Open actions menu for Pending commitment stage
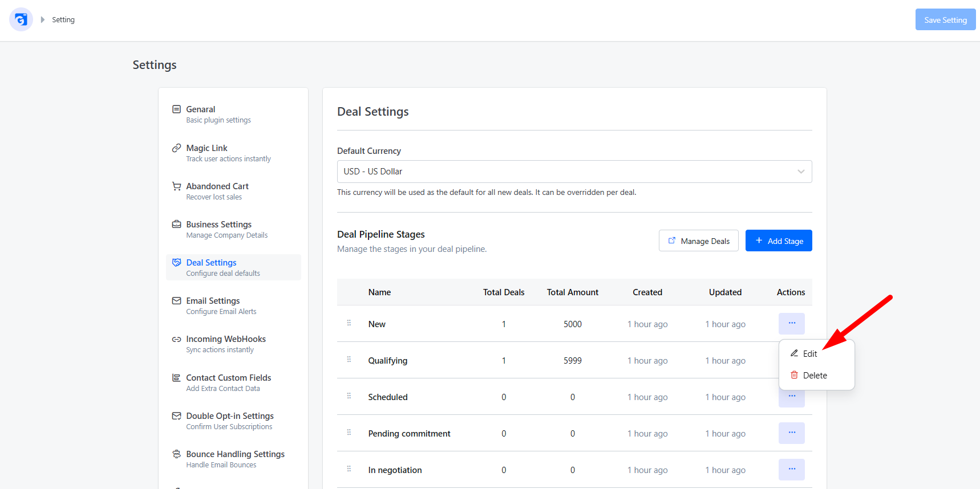Viewport: 980px width, 489px height. [792, 433]
